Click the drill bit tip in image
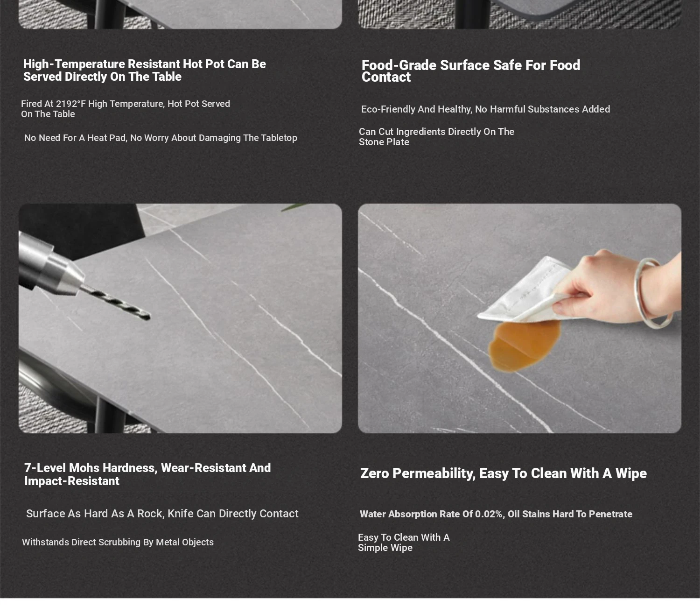Viewport: 700px width, 607px height. coord(147,316)
